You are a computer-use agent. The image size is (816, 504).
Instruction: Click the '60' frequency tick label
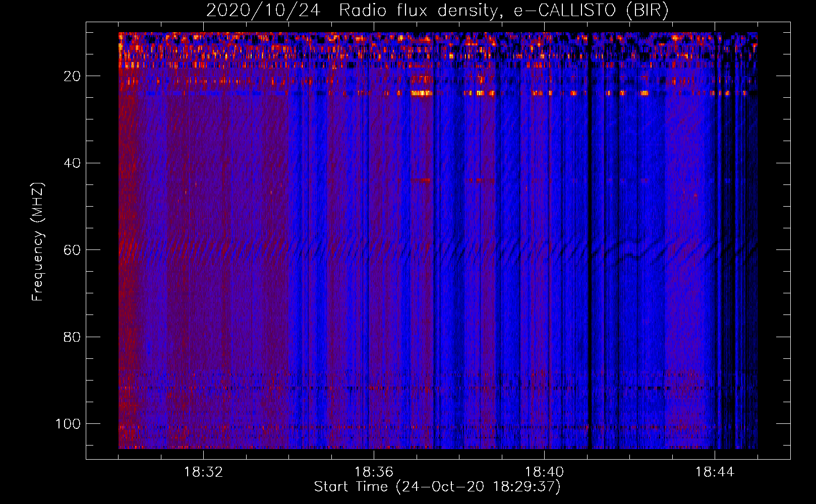(72, 250)
